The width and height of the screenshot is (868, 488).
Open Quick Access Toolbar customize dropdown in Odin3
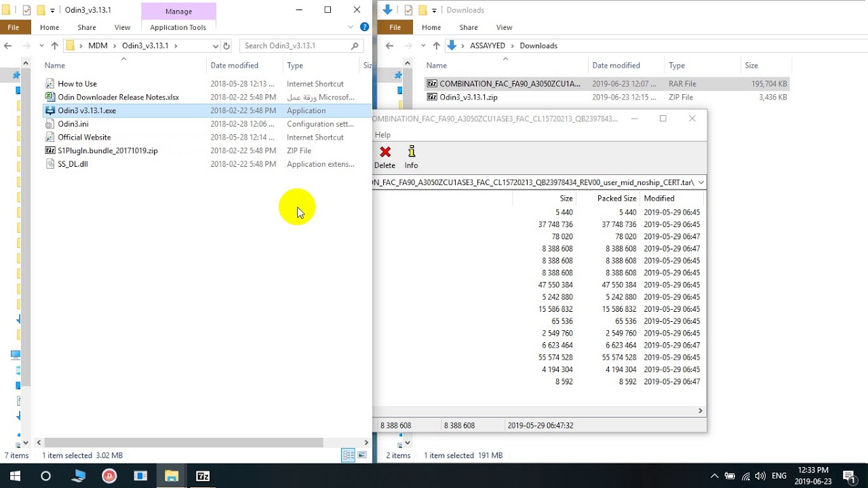click(52, 10)
